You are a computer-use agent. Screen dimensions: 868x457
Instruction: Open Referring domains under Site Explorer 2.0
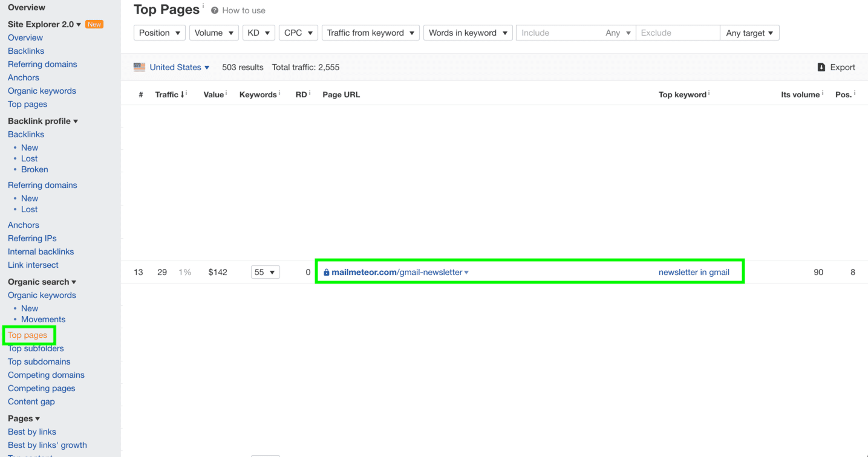coord(42,64)
